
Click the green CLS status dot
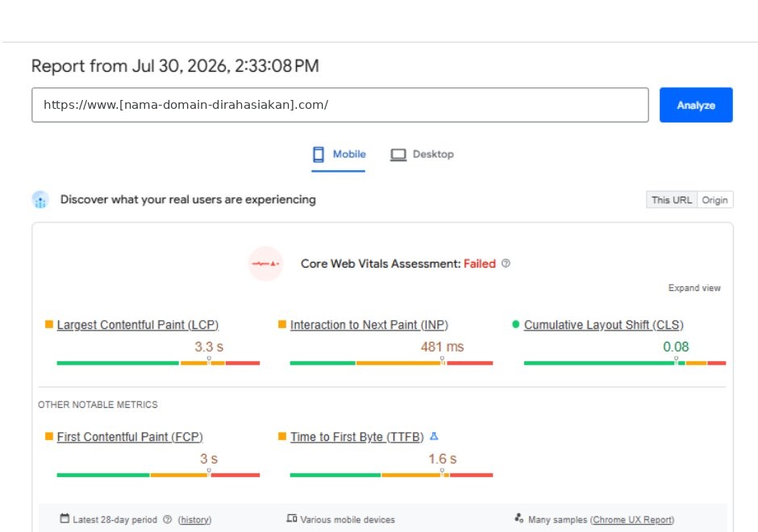pyautogui.click(x=516, y=324)
